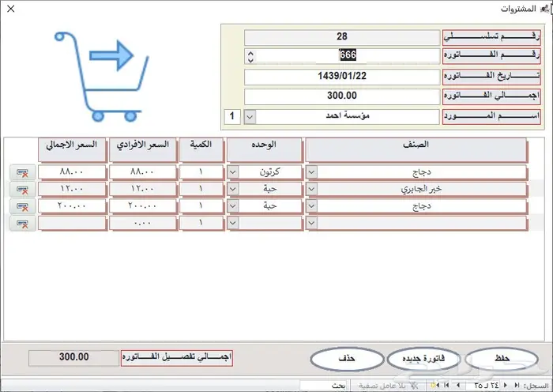
Task: Click unit price ٠.٠٠ on empty row
Action: [x=142, y=223]
